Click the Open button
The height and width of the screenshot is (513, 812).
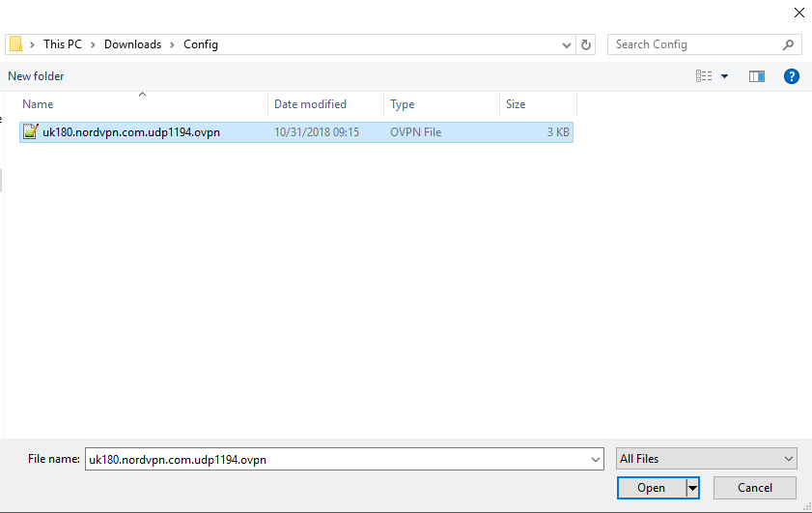click(652, 488)
